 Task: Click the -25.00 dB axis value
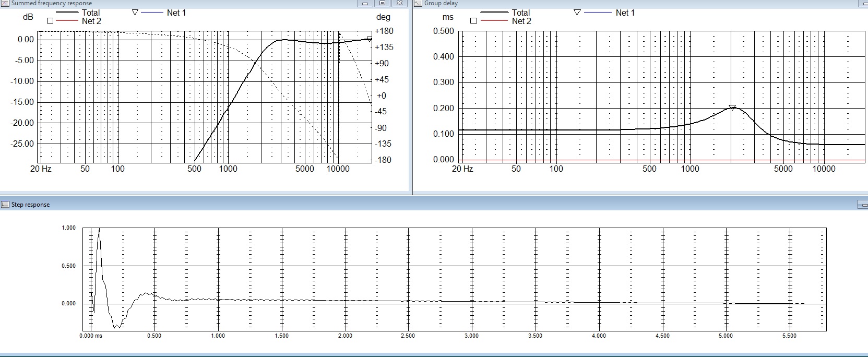click(x=22, y=144)
